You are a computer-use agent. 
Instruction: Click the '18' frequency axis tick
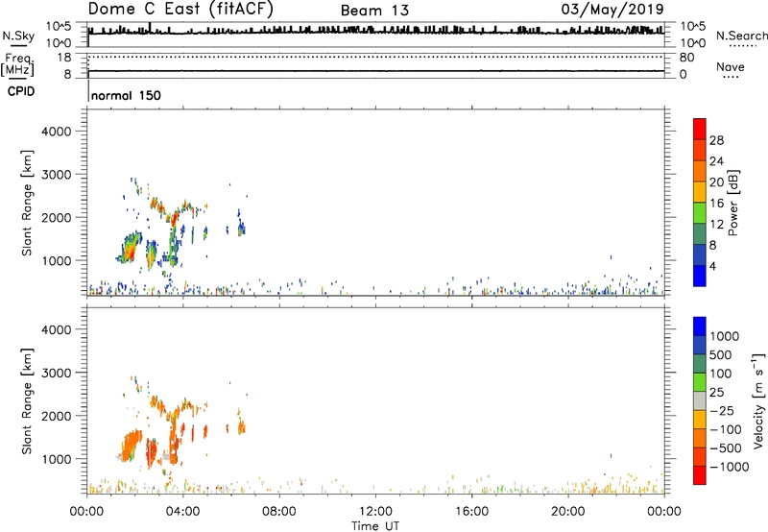pyautogui.click(x=64, y=58)
